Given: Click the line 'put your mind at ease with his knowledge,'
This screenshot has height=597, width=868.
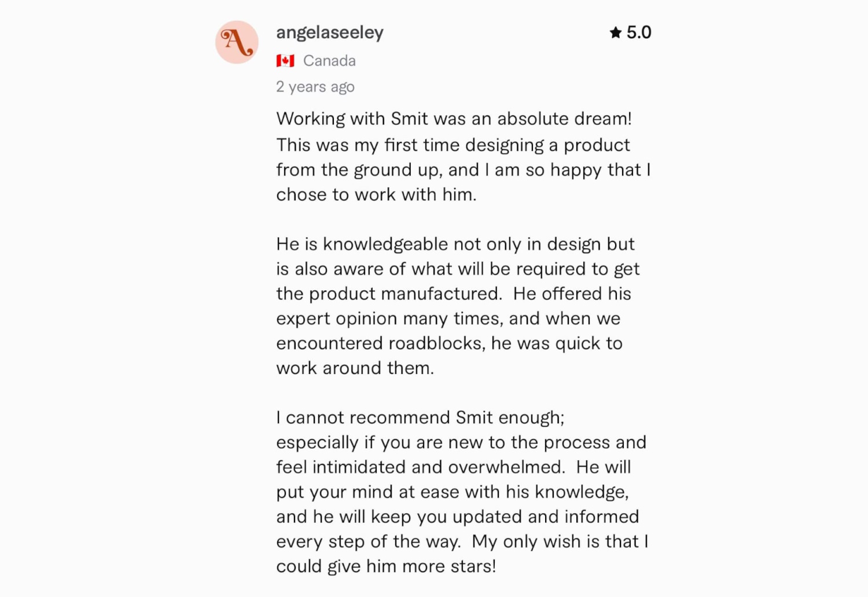Looking at the screenshot, I should pyautogui.click(x=453, y=492).
